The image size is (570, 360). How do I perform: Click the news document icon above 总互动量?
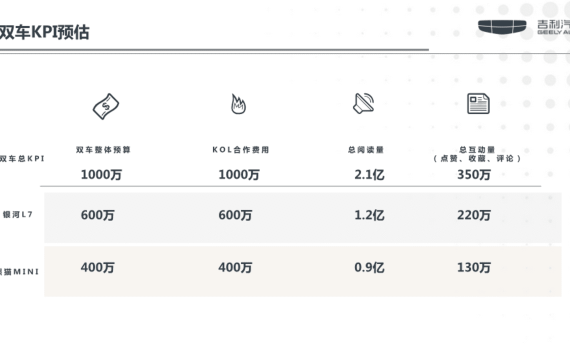[x=478, y=104]
